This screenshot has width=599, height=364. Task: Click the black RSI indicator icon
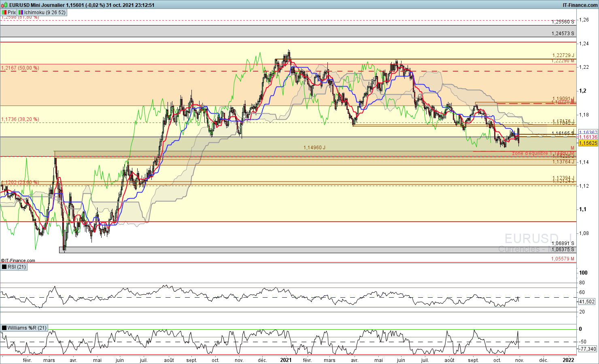click(4, 267)
